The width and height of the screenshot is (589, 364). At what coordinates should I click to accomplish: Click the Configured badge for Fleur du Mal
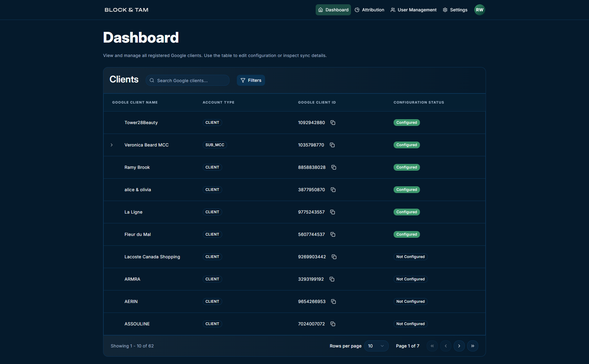[x=406, y=234]
